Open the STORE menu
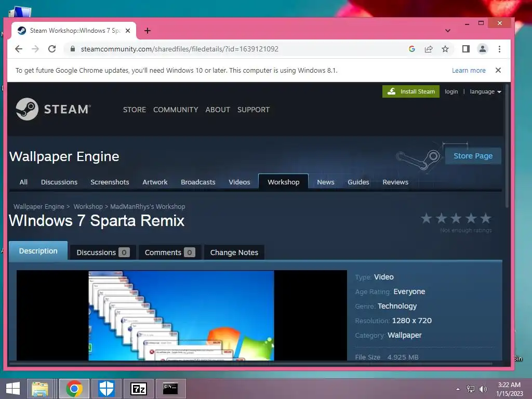 coord(135,110)
